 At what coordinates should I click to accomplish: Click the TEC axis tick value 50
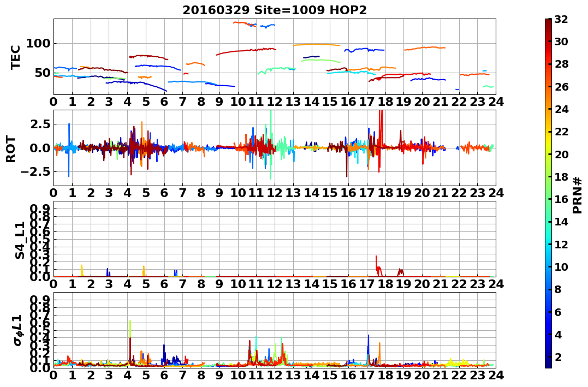point(42,73)
